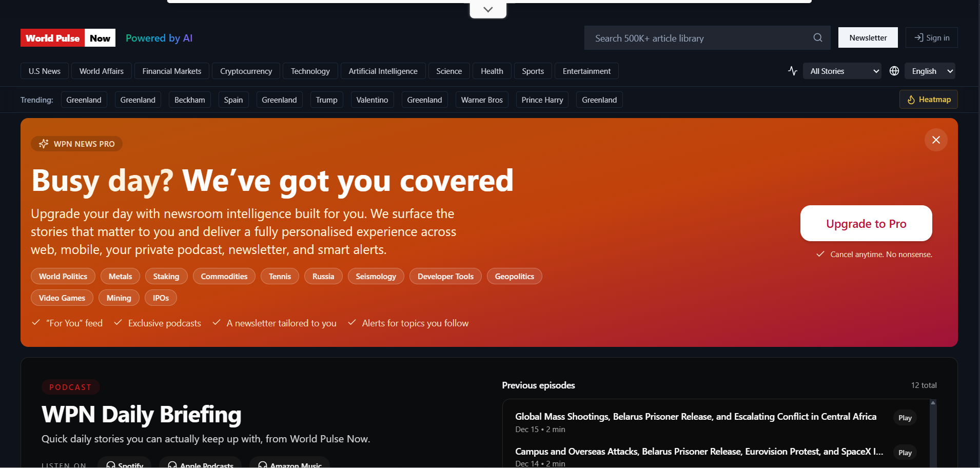Select trending topic Prince Harry
The height and width of the screenshot is (468, 980).
tap(542, 100)
